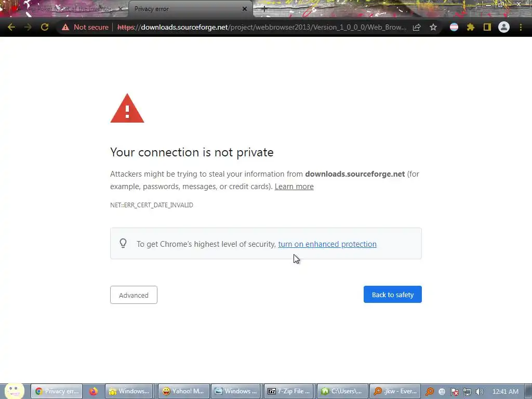Open the Chrome profile avatar
Image resolution: width=532 pixels, height=399 pixels.
click(x=504, y=27)
